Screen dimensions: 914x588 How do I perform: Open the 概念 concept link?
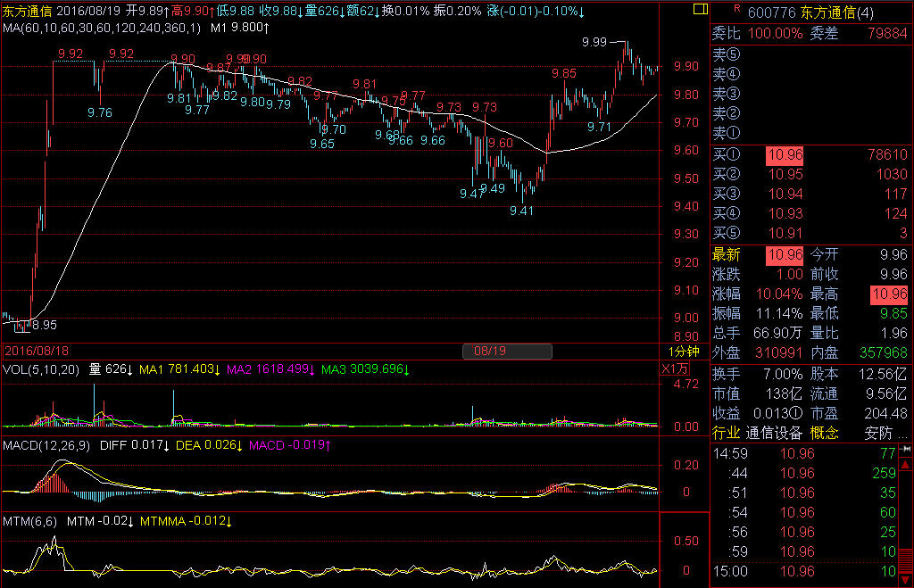(x=824, y=433)
